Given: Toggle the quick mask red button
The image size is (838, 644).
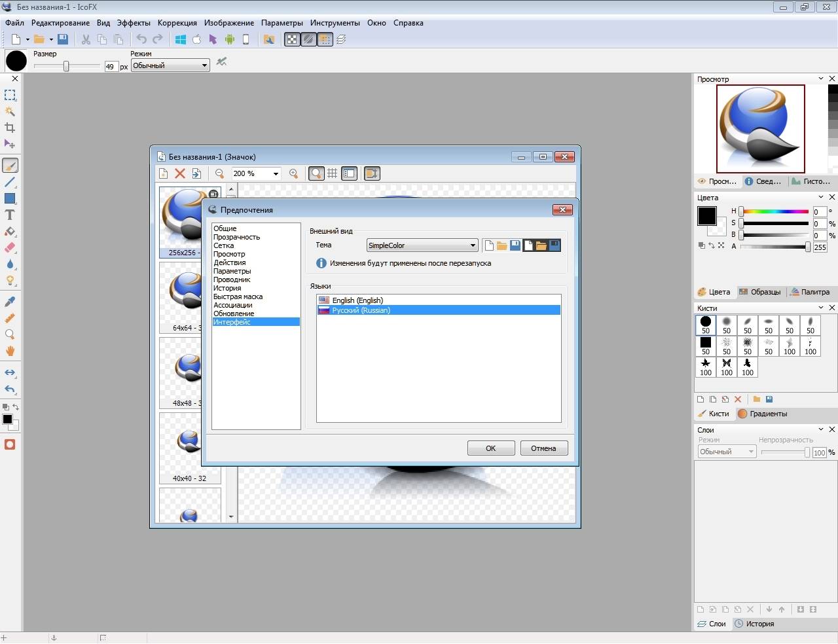Looking at the screenshot, I should click(x=10, y=444).
